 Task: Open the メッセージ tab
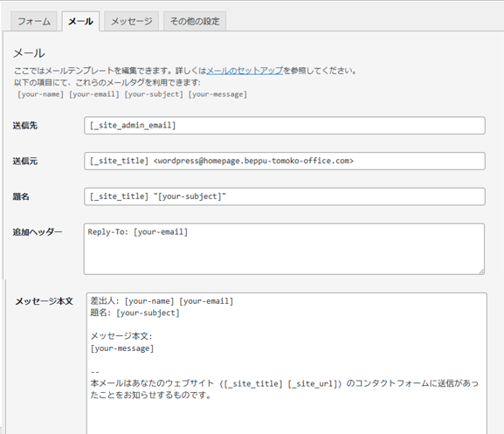pos(132,21)
